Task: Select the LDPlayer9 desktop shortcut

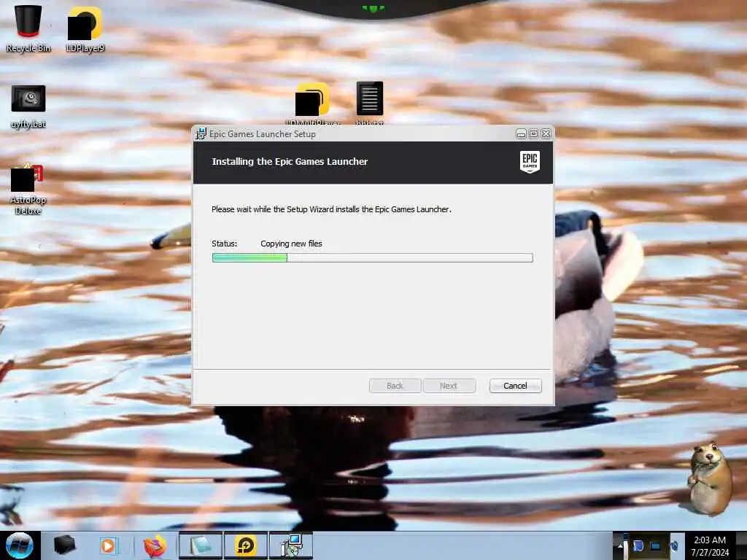Action: pyautogui.click(x=85, y=28)
